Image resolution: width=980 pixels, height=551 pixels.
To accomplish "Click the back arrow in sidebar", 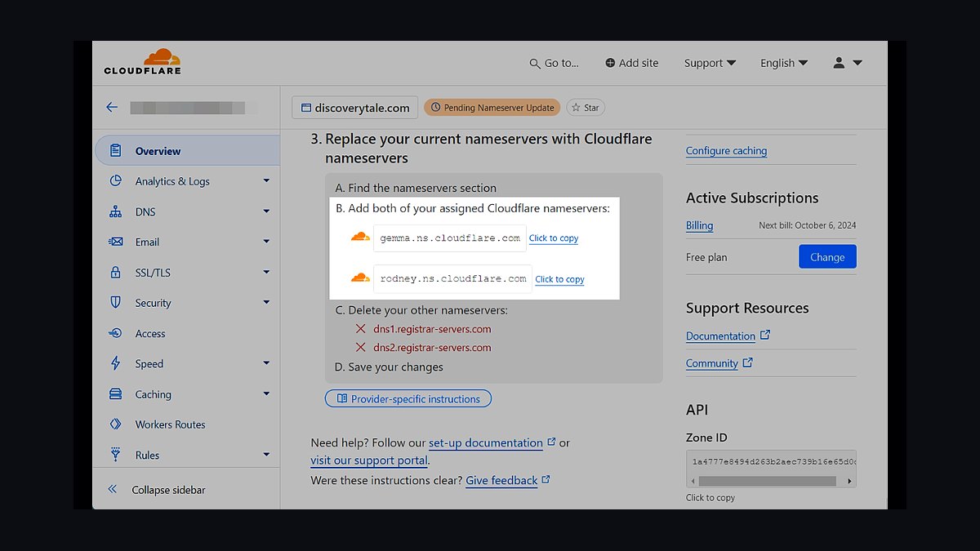I will tap(112, 107).
